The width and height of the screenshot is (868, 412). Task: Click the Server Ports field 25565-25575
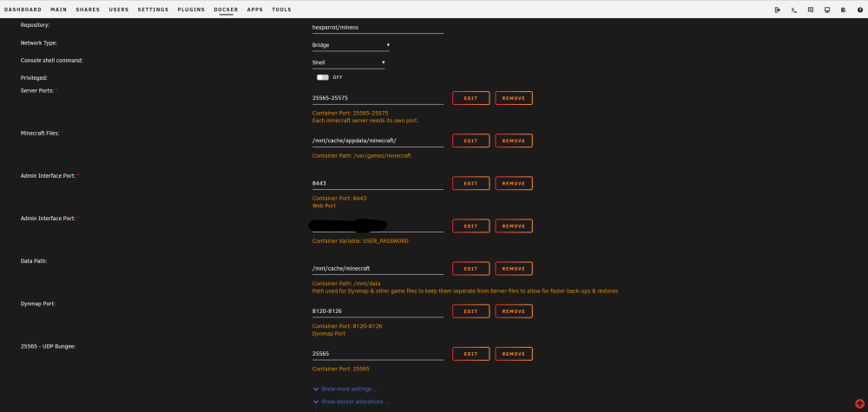click(378, 98)
